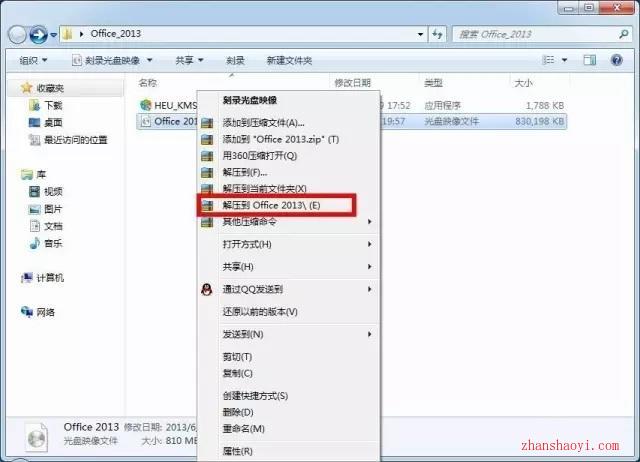Click the blue help question icon
This screenshot has height=462, width=640.
click(617, 60)
